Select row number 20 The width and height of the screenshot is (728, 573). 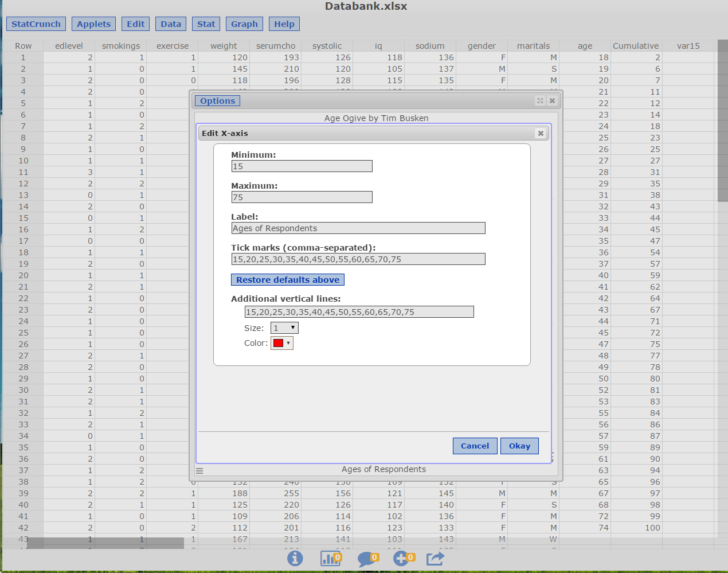[24, 275]
